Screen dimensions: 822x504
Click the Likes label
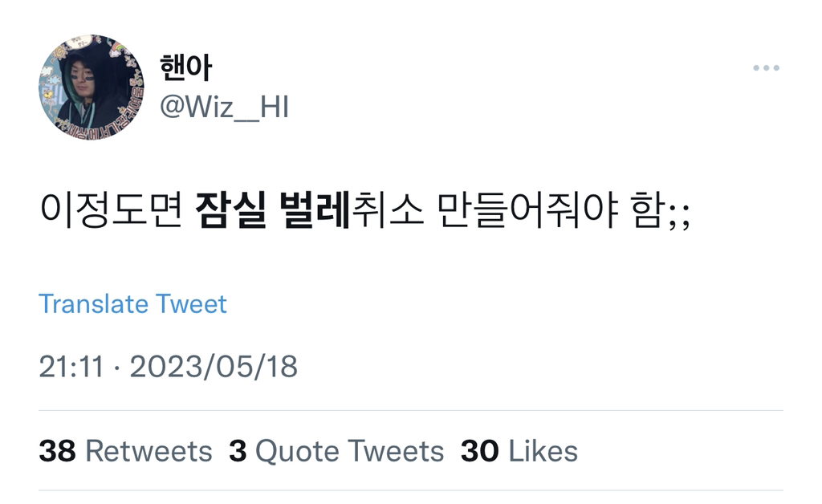click(x=543, y=451)
